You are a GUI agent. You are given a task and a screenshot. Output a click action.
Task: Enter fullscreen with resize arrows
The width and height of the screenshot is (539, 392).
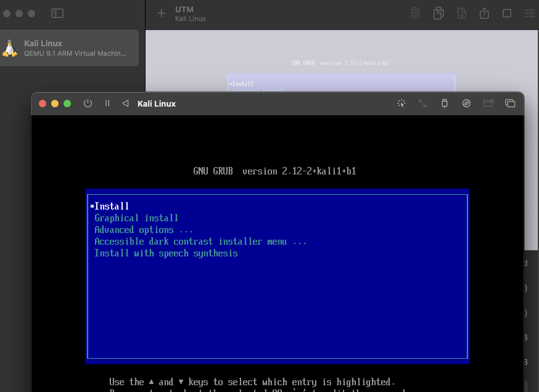pyautogui.click(x=422, y=104)
